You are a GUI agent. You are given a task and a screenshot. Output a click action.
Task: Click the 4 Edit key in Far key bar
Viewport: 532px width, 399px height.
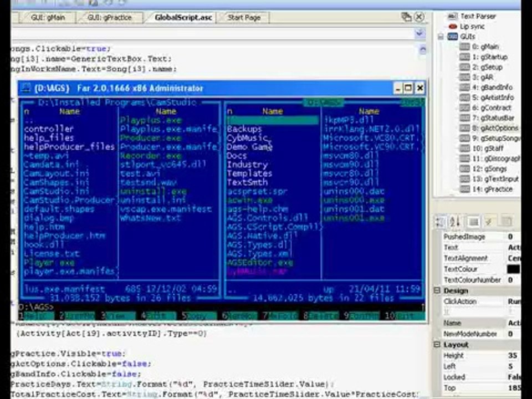click(158, 316)
